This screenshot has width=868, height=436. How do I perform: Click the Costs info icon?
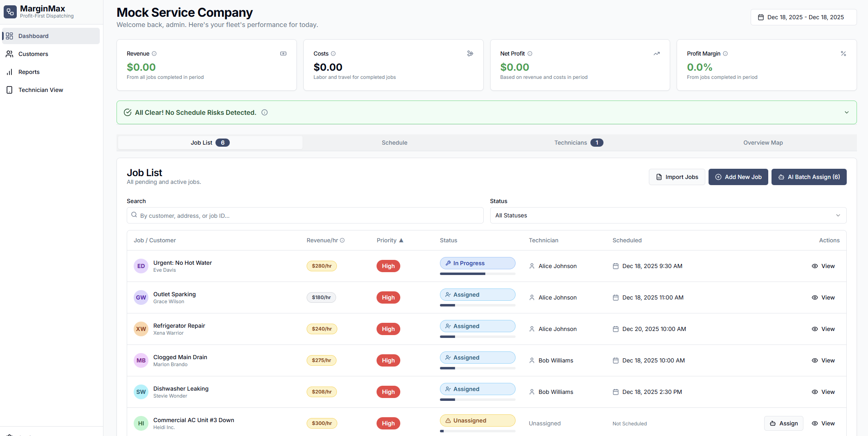coord(333,54)
